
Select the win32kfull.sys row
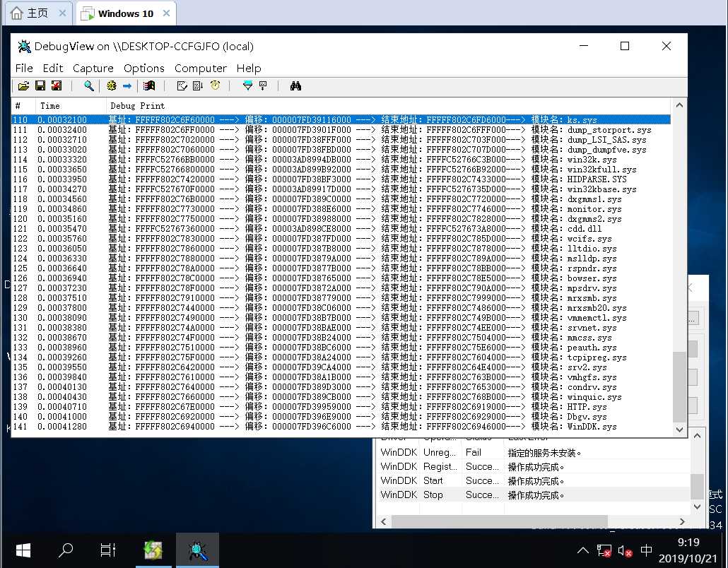(x=341, y=170)
